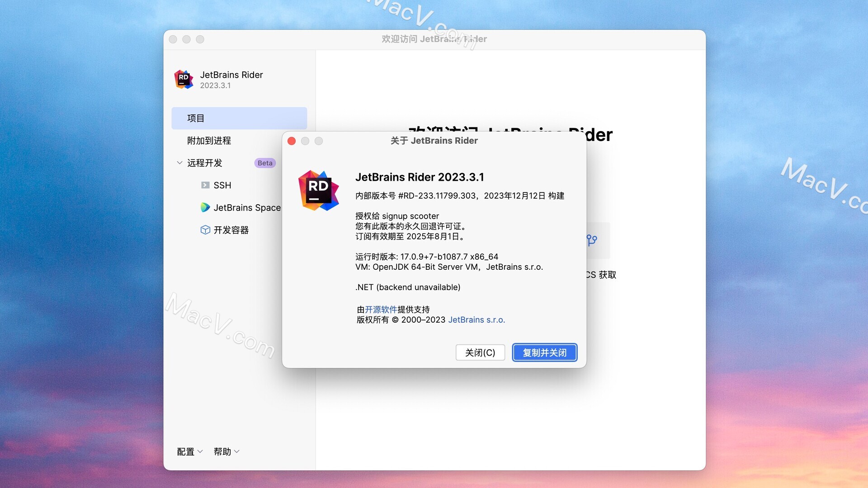Click the 关于 JetBrains Rider dialog title
Image resolution: width=868 pixels, height=488 pixels.
[x=434, y=141]
